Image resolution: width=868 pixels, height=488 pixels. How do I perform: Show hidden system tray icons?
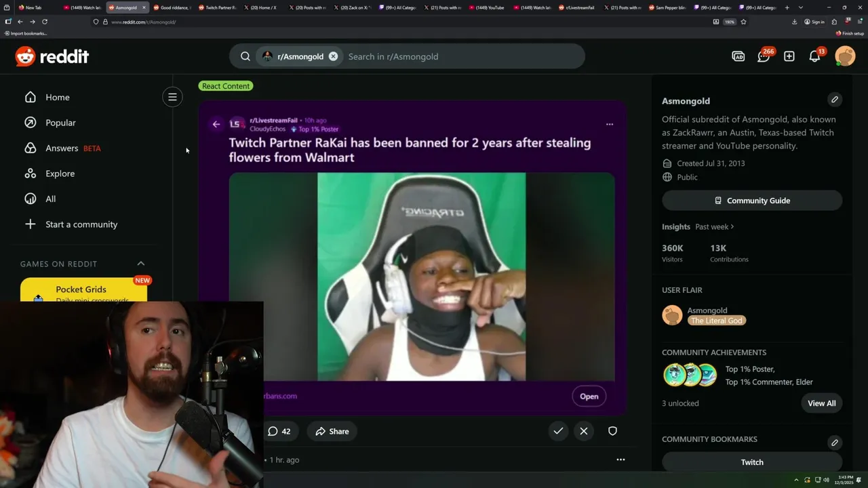[797, 480]
